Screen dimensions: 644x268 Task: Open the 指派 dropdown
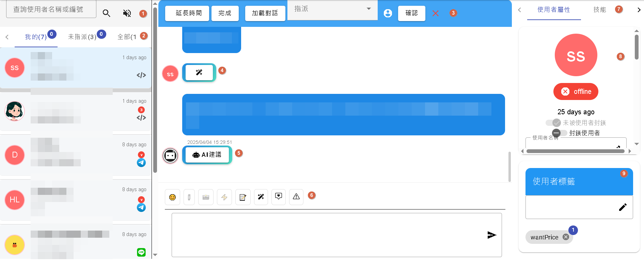(332, 9)
